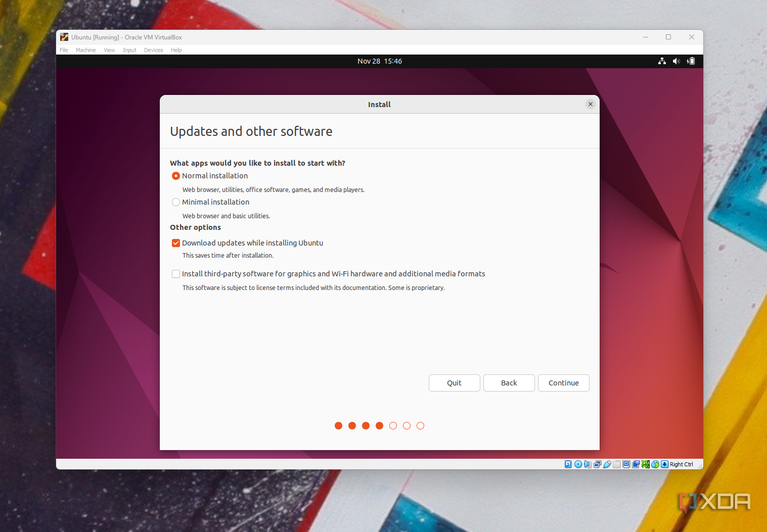The height and width of the screenshot is (532, 767).
Task: Click the audio settings icon in VirtualBox status bar
Action: (x=588, y=464)
